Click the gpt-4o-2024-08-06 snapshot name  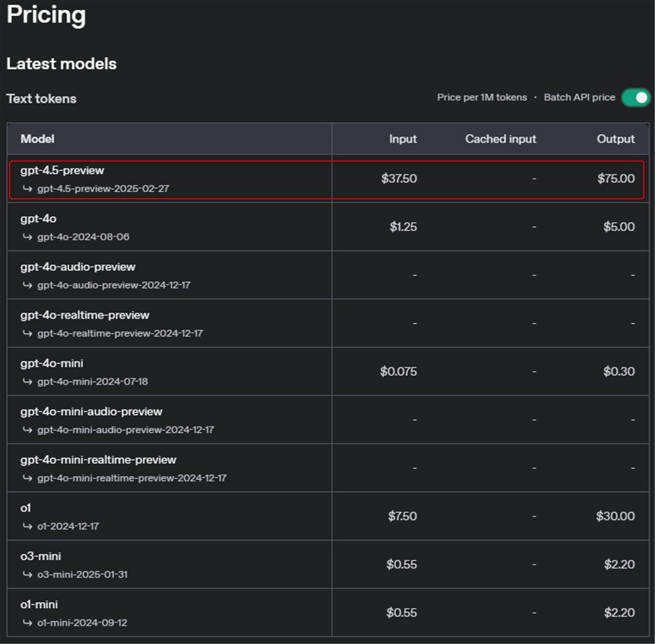point(84,237)
